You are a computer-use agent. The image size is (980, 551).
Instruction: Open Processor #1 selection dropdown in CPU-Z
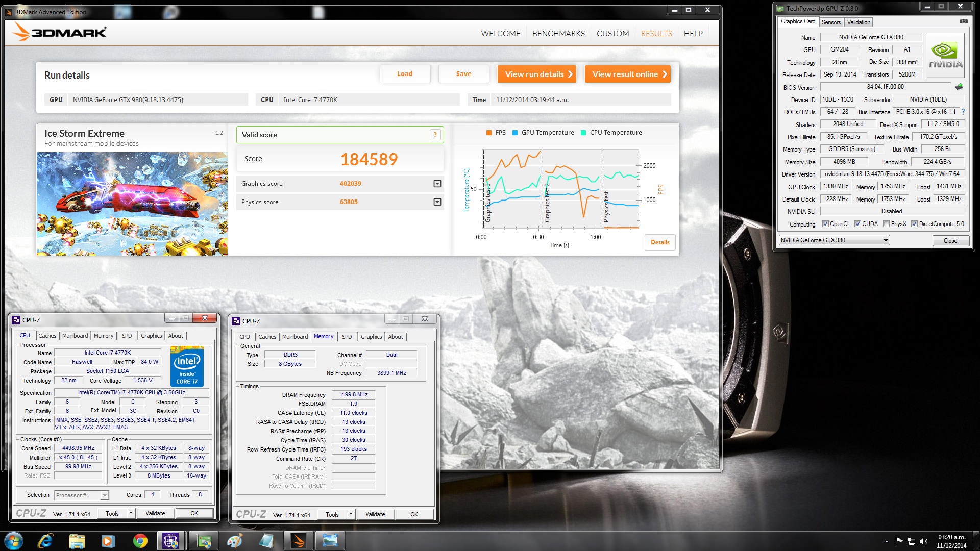pos(82,495)
